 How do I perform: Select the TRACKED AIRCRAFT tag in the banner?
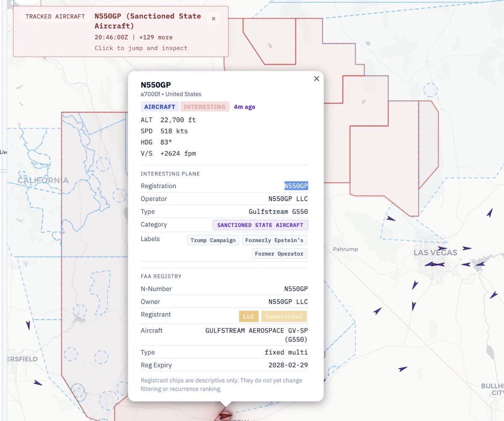tap(55, 16)
